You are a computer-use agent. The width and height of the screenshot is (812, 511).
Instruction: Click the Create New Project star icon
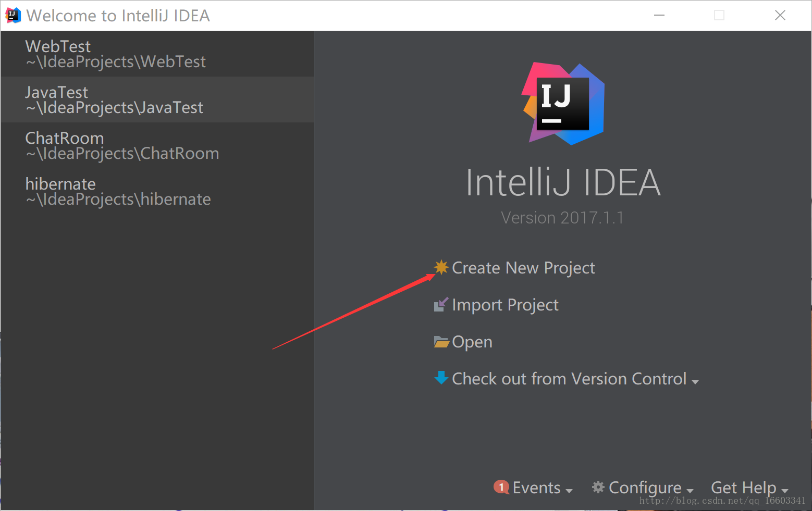tap(441, 267)
